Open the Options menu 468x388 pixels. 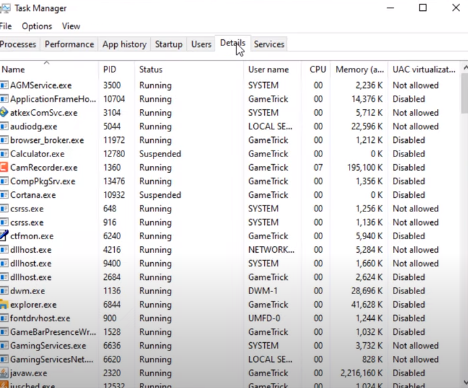(37, 26)
